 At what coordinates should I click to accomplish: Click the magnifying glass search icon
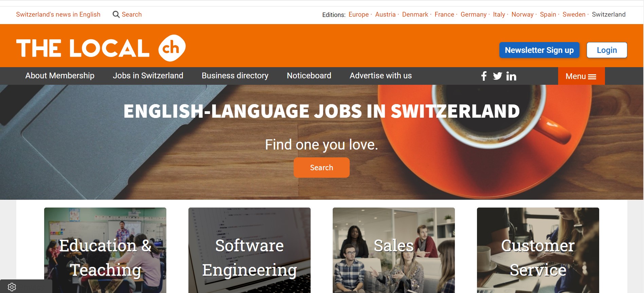point(116,14)
